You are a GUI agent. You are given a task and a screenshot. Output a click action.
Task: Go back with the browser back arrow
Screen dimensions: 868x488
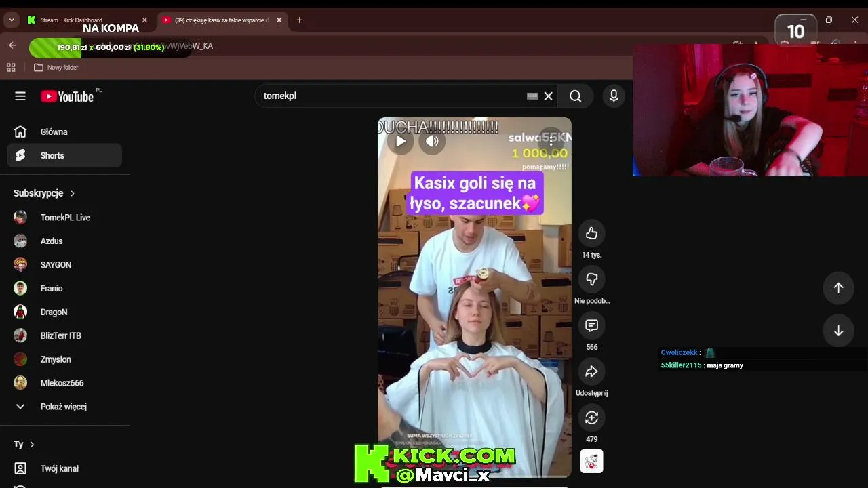click(x=12, y=45)
